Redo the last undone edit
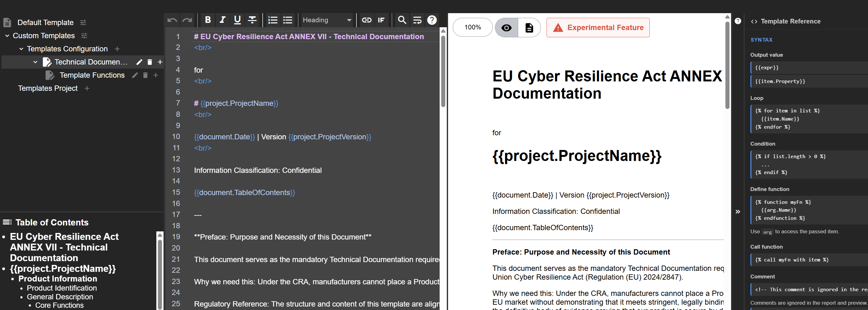 coord(187,20)
